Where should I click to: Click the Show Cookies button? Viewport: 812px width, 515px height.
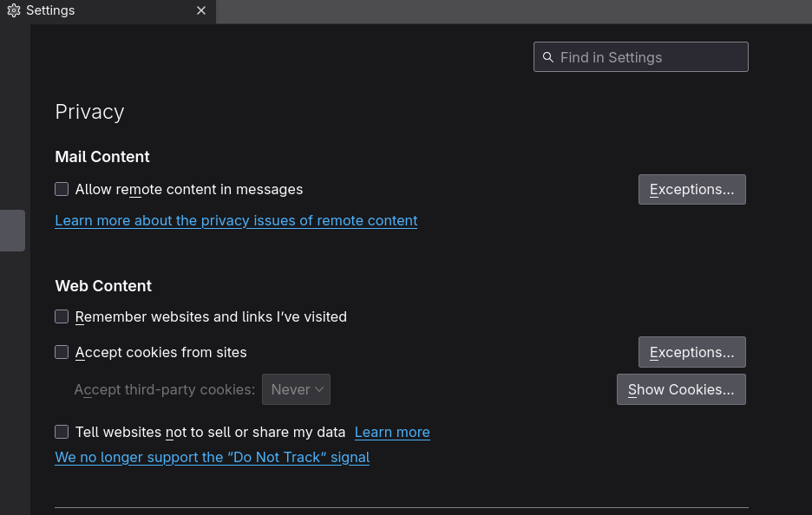681,389
